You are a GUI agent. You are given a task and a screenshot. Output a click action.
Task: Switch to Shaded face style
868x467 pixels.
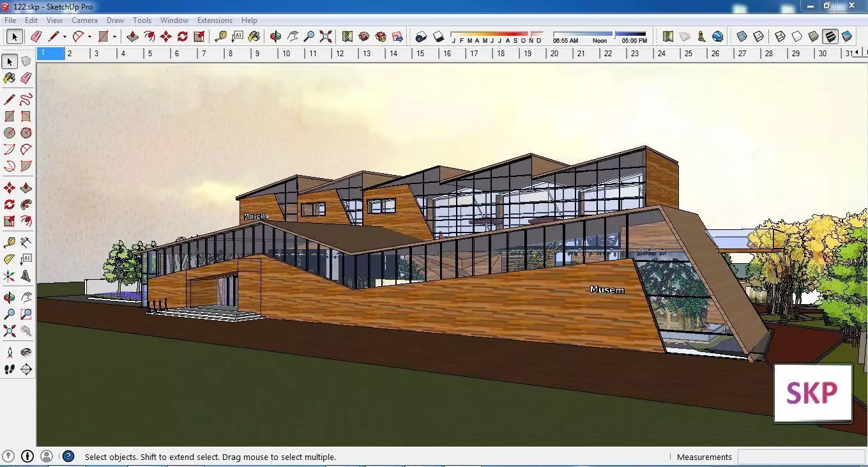[x=814, y=36]
